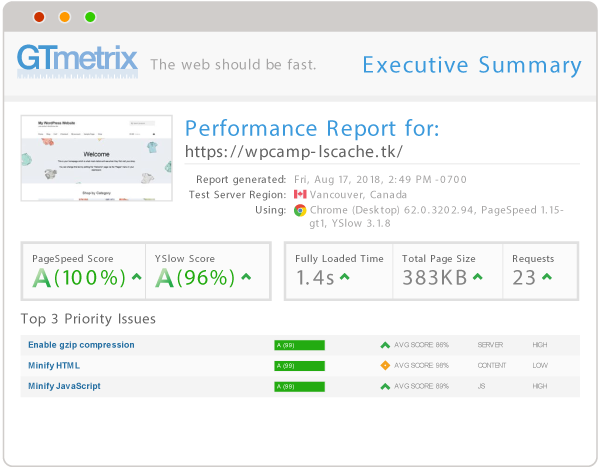Viewport: 600px width, 467px height.
Task: Click the AVG SCORE text in Minify JavaScript row
Action: [421, 386]
